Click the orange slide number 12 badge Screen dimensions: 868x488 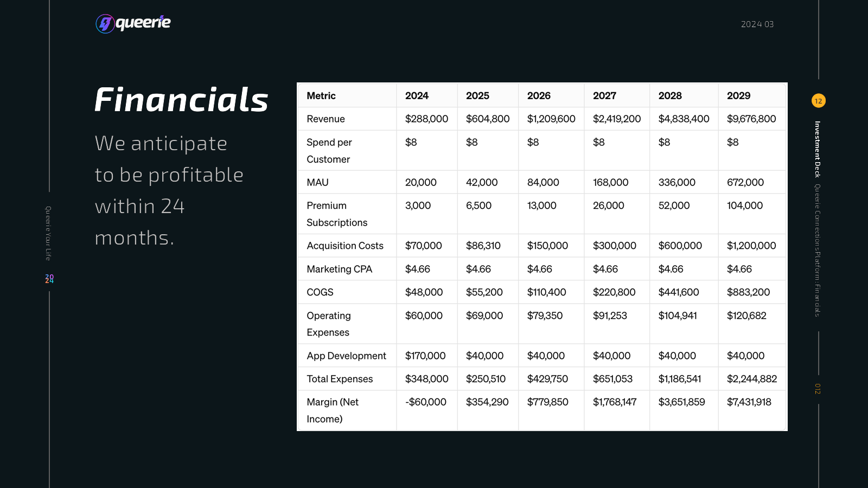point(818,101)
